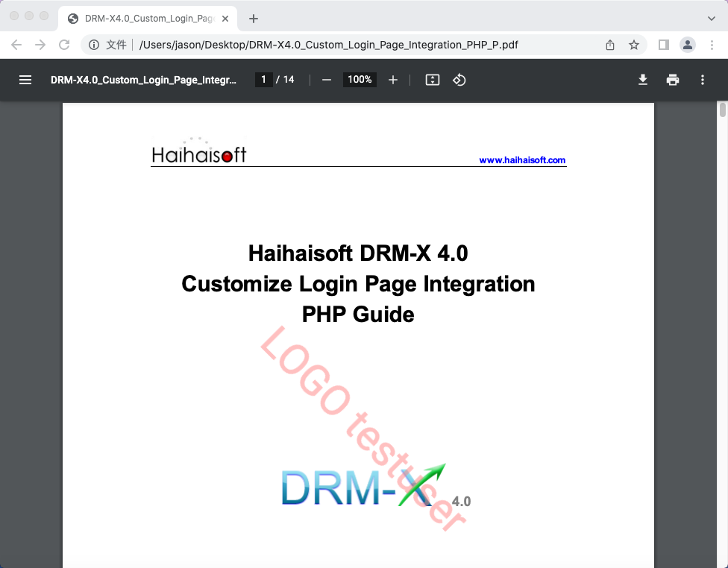Print the PDF document
The image size is (728, 568).
click(673, 80)
